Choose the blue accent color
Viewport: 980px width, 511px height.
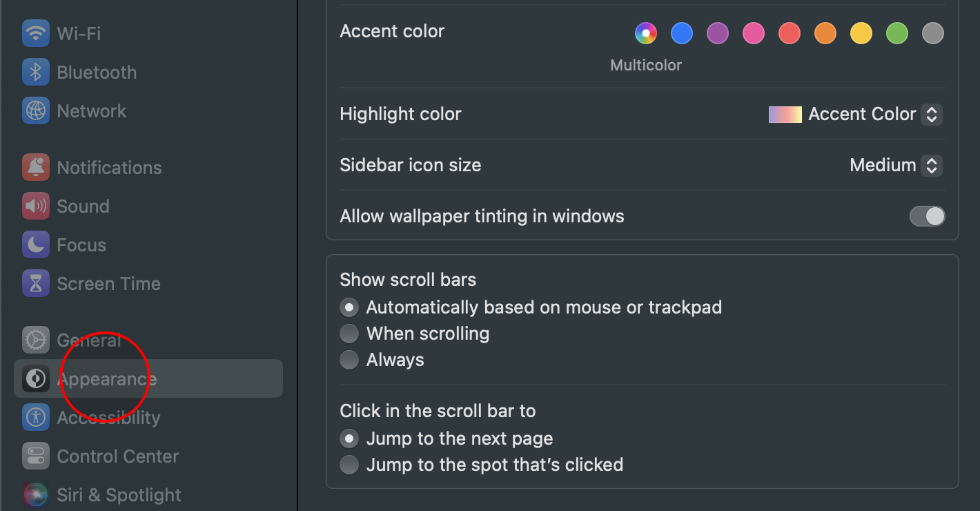click(x=681, y=33)
